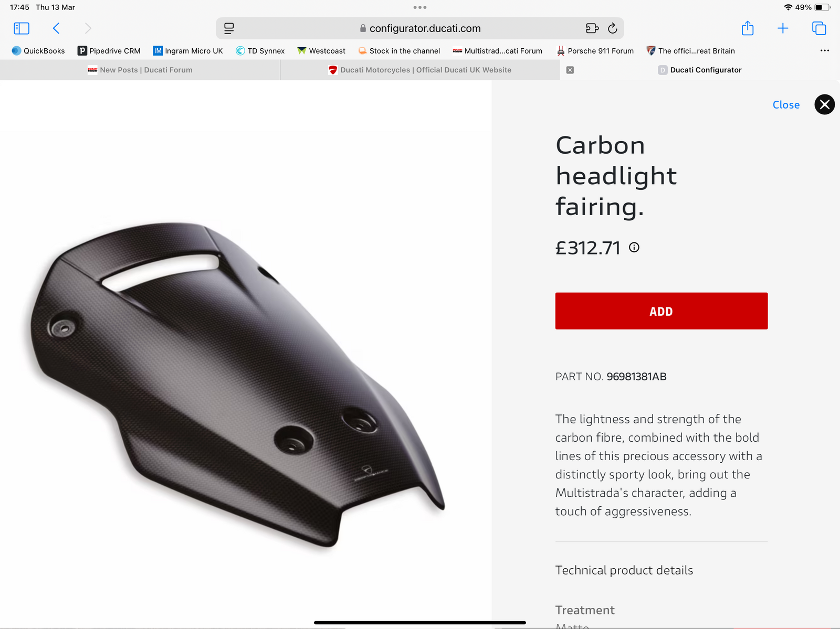Show price info icon next to £312.71

coord(634,247)
